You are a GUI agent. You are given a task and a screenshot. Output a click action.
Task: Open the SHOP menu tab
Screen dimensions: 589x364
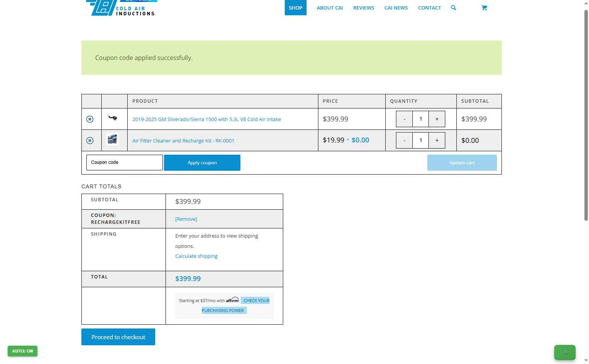pos(295,8)
